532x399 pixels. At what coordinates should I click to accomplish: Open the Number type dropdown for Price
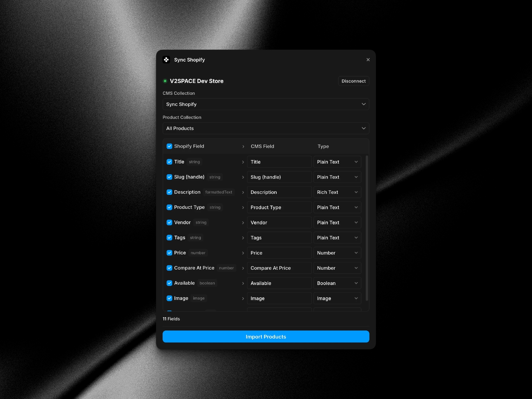pos(337,253)
